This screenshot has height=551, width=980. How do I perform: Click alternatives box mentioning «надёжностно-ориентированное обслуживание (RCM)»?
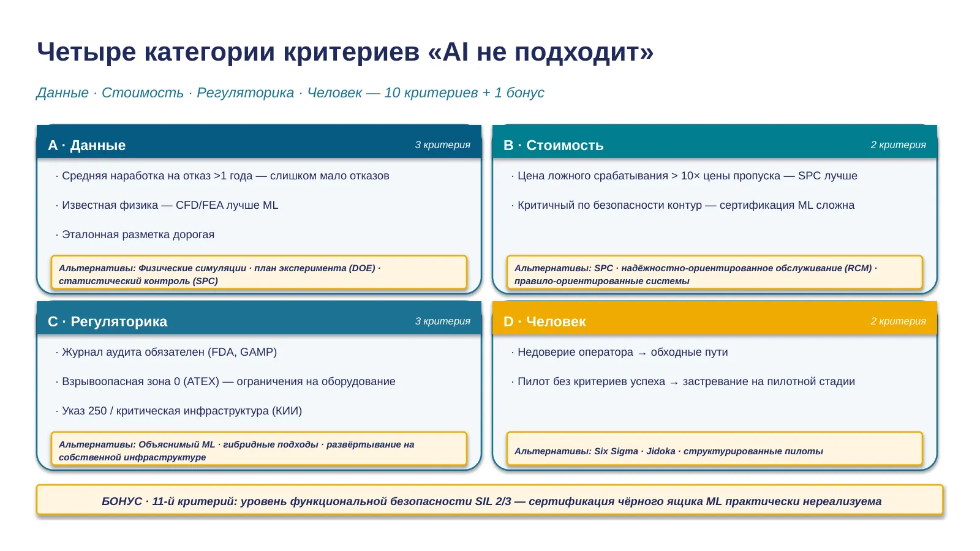pyautogui.click(x=715, y=273)
